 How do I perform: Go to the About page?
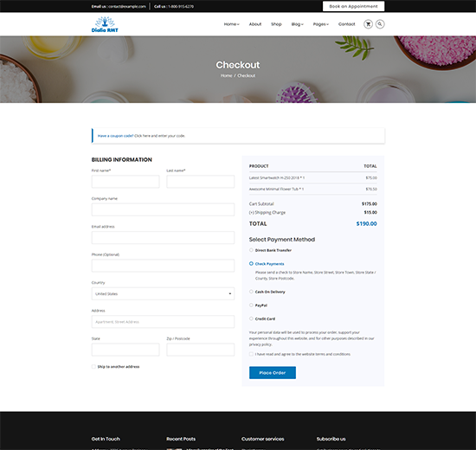click(x=255, y=24)
